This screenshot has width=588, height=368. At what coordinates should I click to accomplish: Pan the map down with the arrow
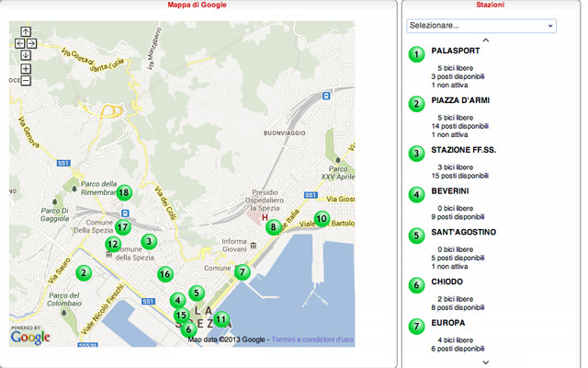point(26,55)
